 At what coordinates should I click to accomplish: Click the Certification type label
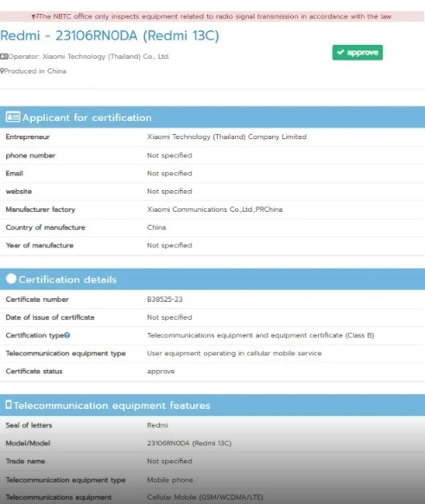tap(35, 335)
